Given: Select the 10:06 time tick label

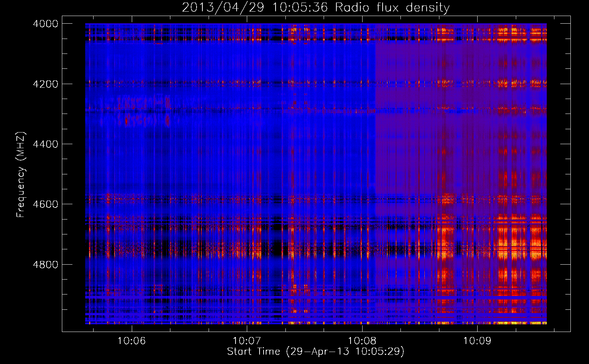Looking at the screenshot, I should pos(131,341).
